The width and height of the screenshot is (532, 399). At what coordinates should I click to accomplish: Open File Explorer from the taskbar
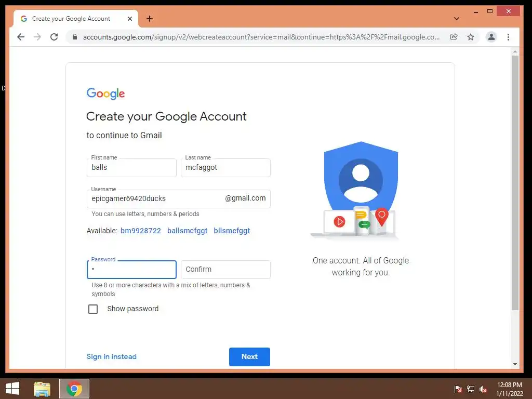42,389
